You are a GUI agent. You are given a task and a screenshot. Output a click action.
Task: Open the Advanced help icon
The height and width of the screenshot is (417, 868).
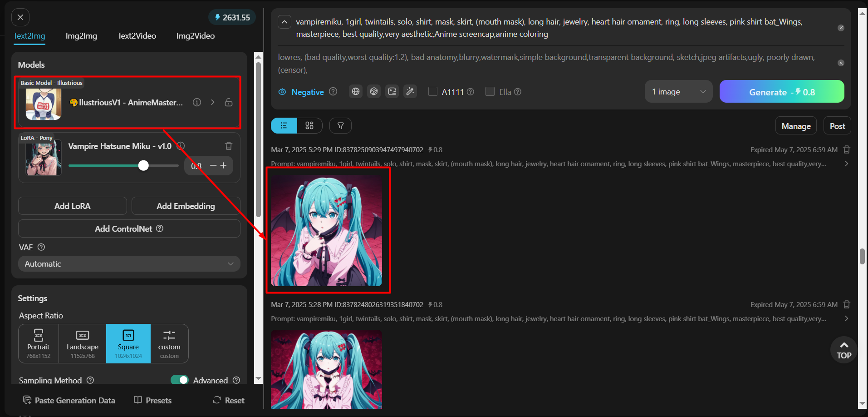tap(236, 380)
